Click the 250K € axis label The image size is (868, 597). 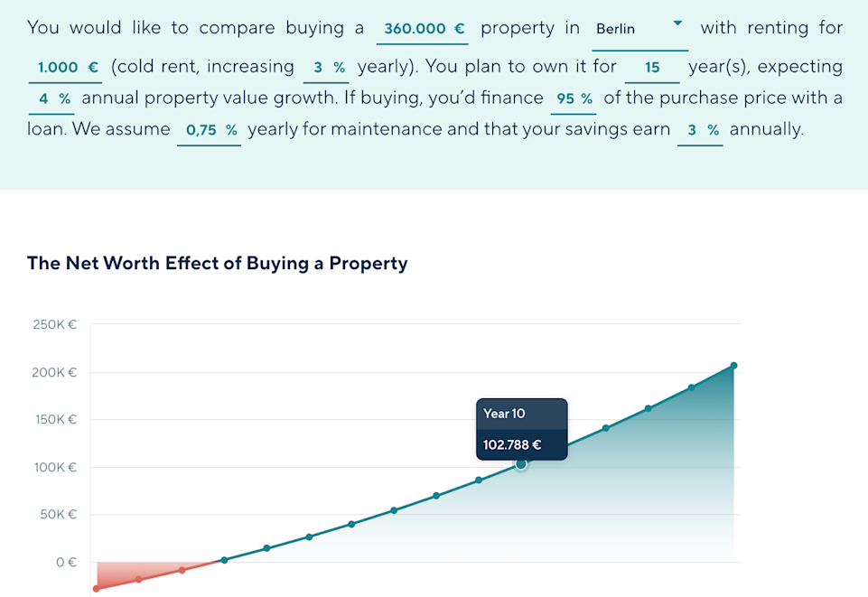point(54,324)
